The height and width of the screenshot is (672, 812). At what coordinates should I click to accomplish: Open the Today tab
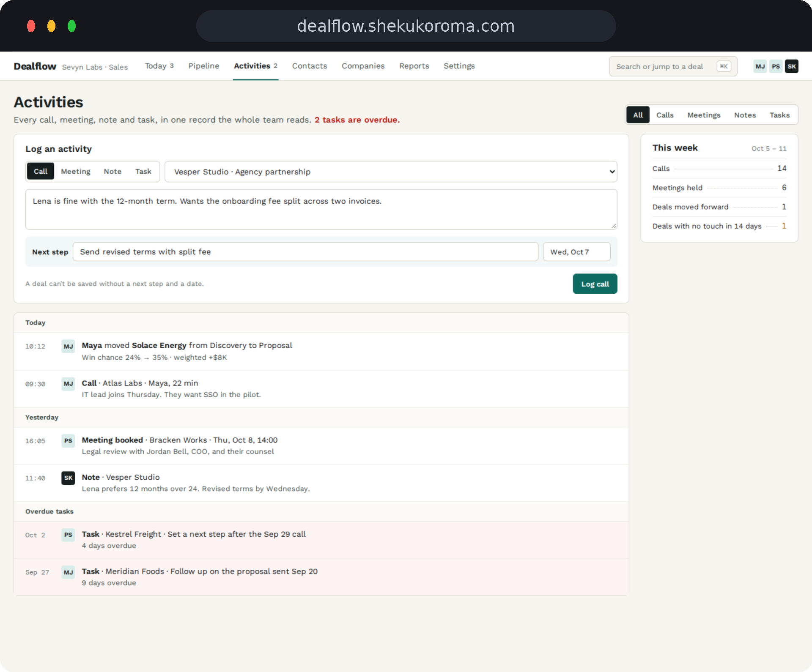tap(159, 66)
